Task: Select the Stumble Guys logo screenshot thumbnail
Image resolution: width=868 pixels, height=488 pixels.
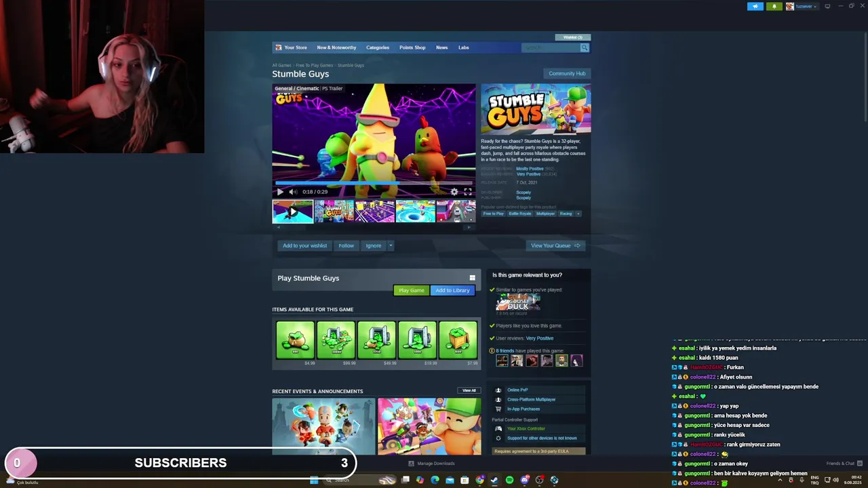Action: coord(334,211)
